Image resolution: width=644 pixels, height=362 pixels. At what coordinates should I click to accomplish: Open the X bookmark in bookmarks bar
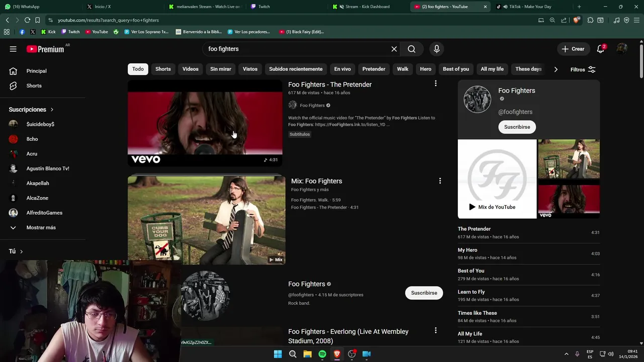click(33, 32)
